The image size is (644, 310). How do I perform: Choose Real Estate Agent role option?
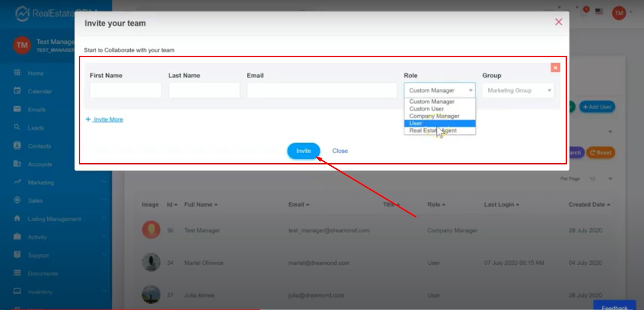(x=433, y=130)
